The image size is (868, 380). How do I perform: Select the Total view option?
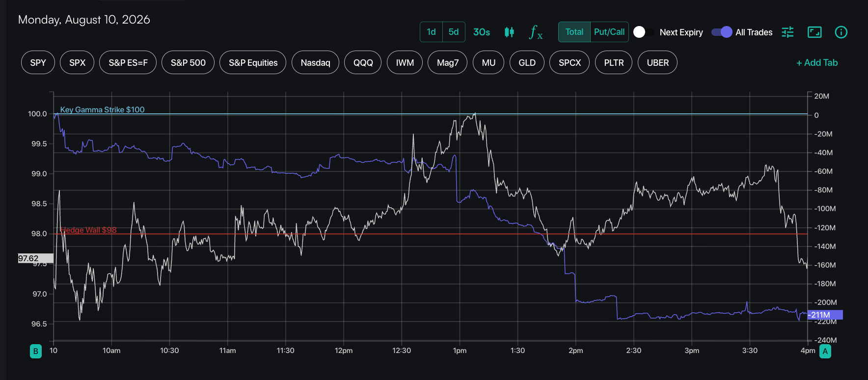pyautogui.click(x=574, y=32)
